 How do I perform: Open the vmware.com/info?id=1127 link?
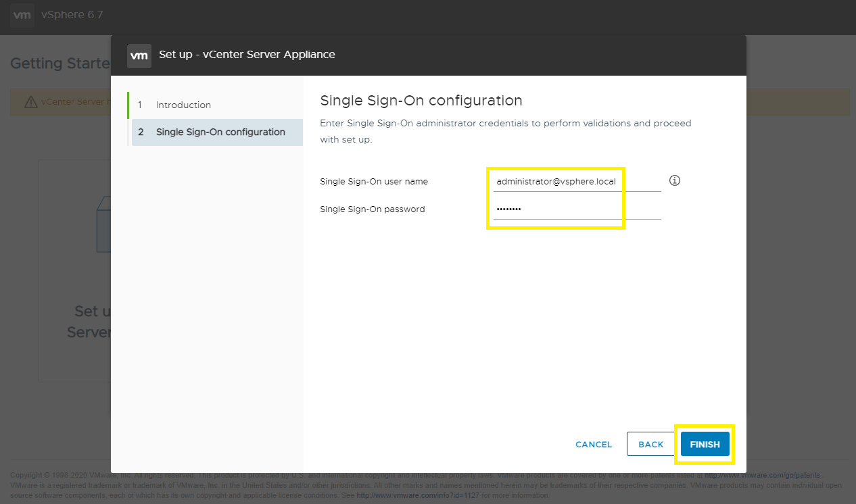(x=417, y=495)
